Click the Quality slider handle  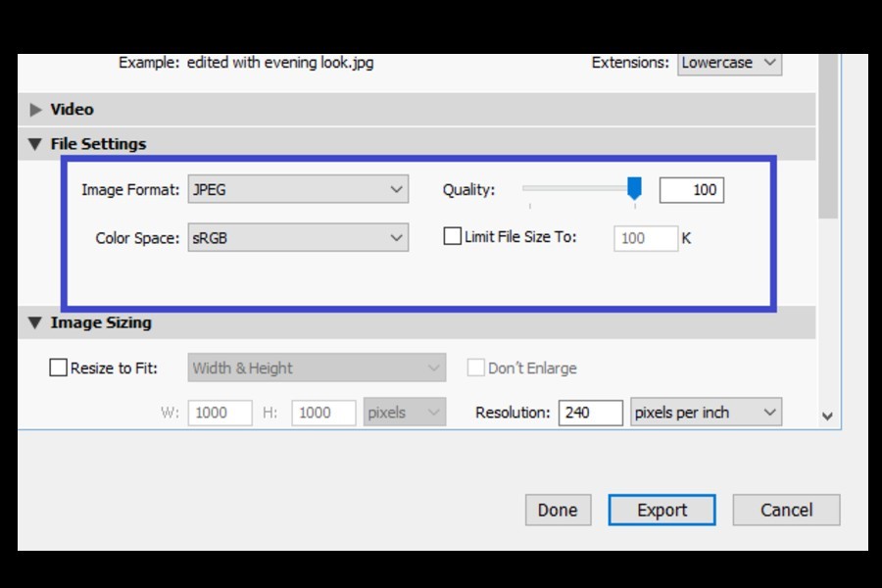point(634,187)
